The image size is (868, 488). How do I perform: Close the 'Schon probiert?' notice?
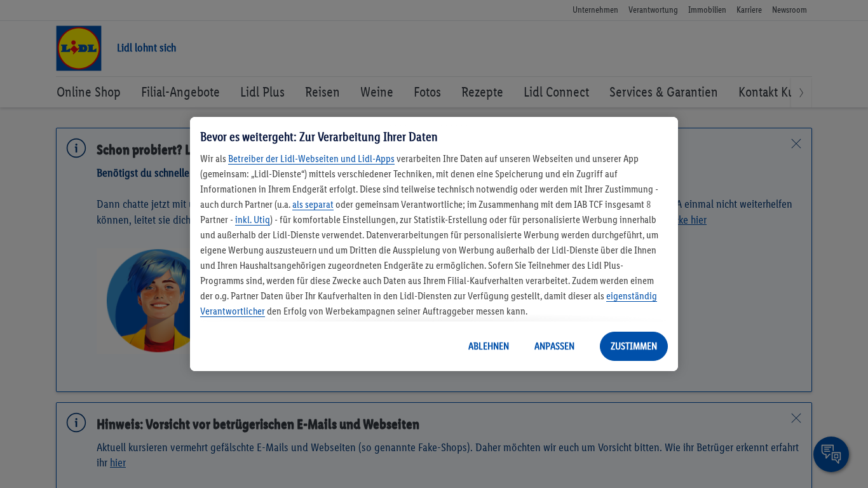click(x=796, y=144)
